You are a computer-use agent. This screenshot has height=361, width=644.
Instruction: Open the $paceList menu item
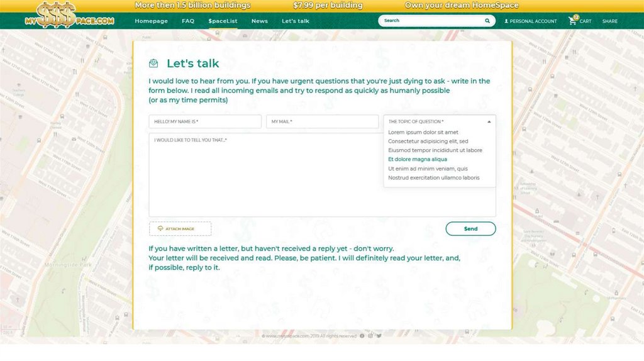(223, 21)
